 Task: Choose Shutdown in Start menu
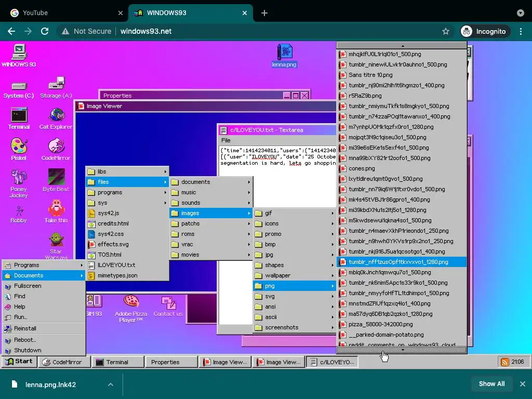(x=44, y=350)
